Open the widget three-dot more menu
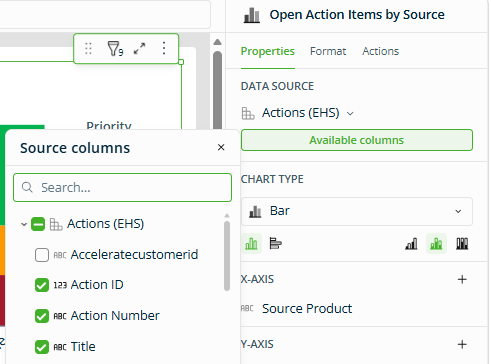The width and height of the screenshot is (491, 364). point(164,48)
